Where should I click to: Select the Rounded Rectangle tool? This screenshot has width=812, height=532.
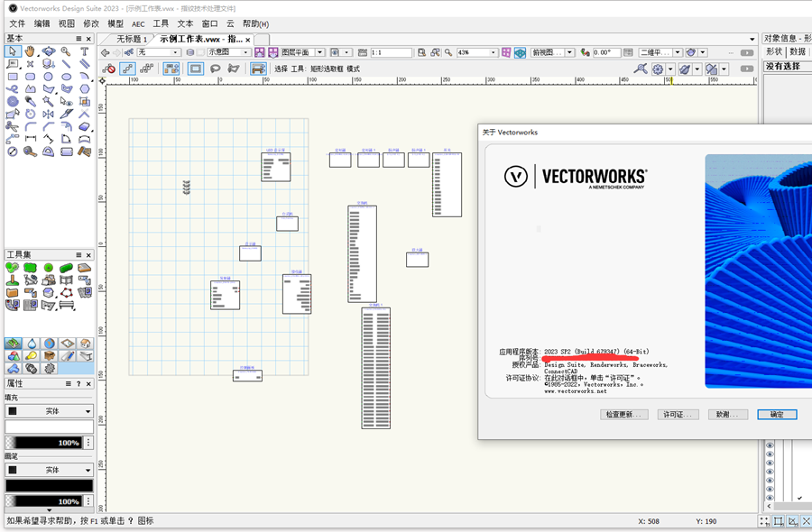pos(30,76)
